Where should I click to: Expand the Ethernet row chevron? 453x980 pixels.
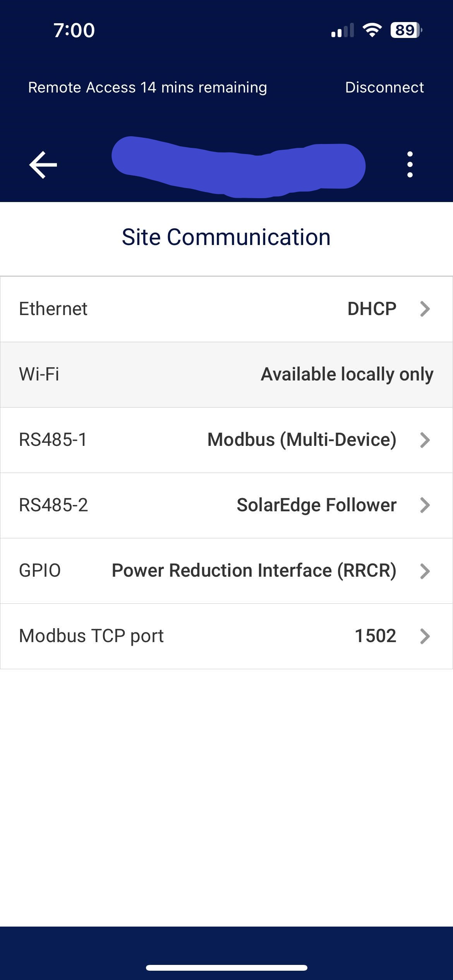click(425, 309)
